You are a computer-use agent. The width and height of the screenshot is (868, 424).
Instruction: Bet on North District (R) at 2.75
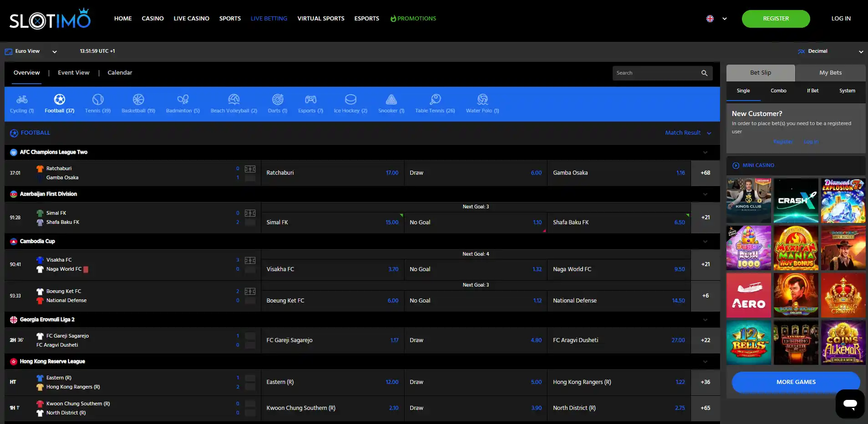(x=619, y=408)
